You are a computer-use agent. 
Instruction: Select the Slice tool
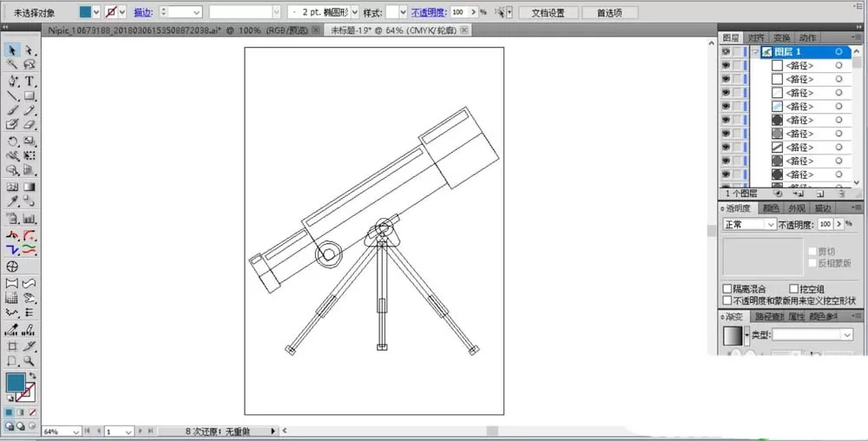point(29,347)
